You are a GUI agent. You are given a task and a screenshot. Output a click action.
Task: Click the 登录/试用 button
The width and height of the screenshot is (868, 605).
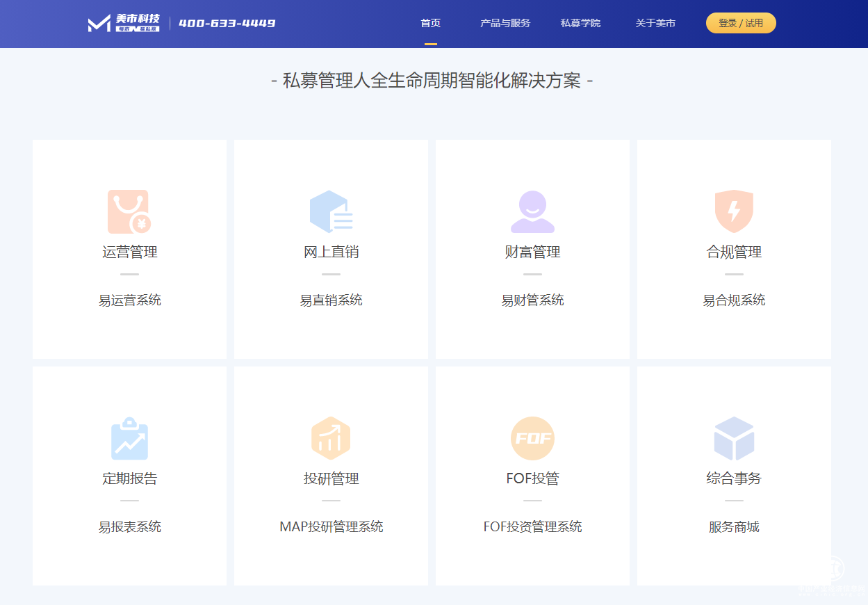point(741,22)
